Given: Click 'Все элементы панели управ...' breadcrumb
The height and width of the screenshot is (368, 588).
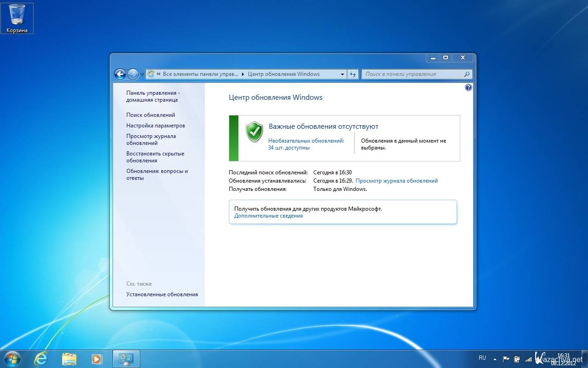Looking at the screenshot, I should pos(201,74).
